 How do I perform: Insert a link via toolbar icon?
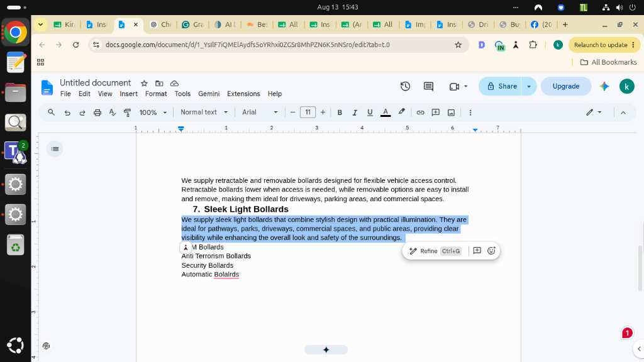coord(420,112)
